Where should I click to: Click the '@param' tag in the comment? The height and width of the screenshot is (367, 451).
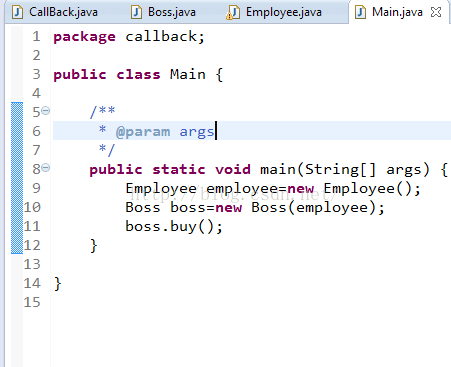click(x=143, y=132)
